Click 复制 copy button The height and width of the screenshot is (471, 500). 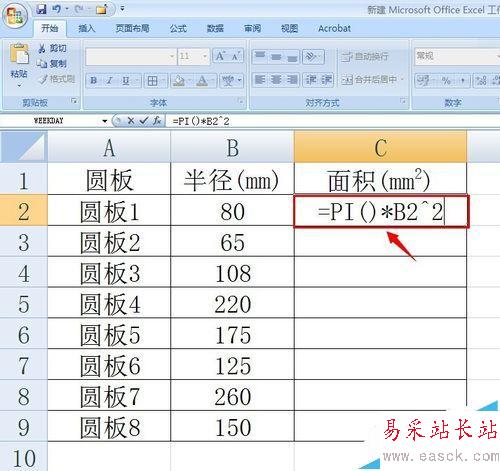(x=52, y=63)
